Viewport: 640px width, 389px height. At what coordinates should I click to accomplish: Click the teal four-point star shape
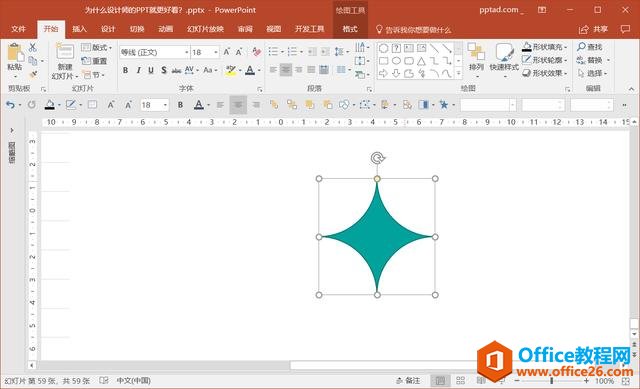377,237
